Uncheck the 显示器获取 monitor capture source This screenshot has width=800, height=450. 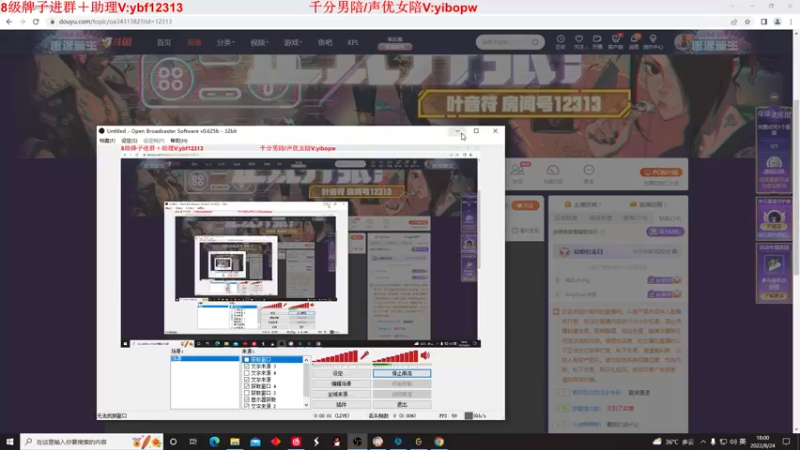click(x=247, y=399)
